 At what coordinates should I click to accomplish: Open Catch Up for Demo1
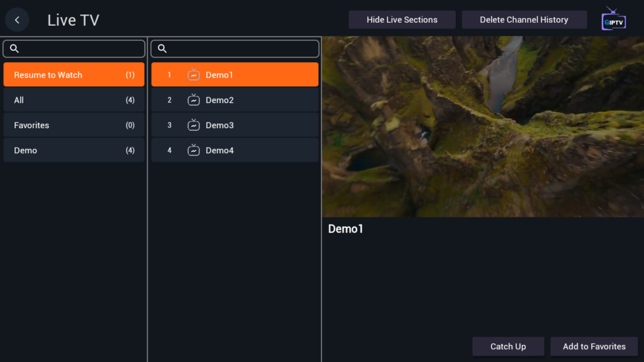[508, 346]
